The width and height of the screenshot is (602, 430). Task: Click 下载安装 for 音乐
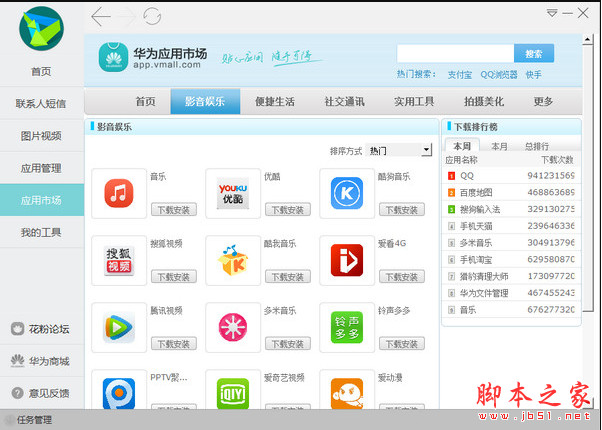point(174,210)
